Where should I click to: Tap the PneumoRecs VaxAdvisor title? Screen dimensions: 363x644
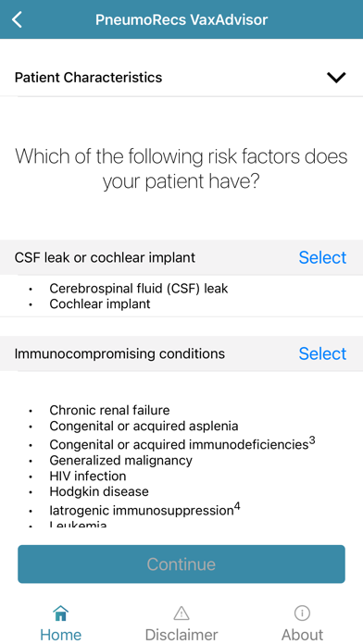[181, 19]
